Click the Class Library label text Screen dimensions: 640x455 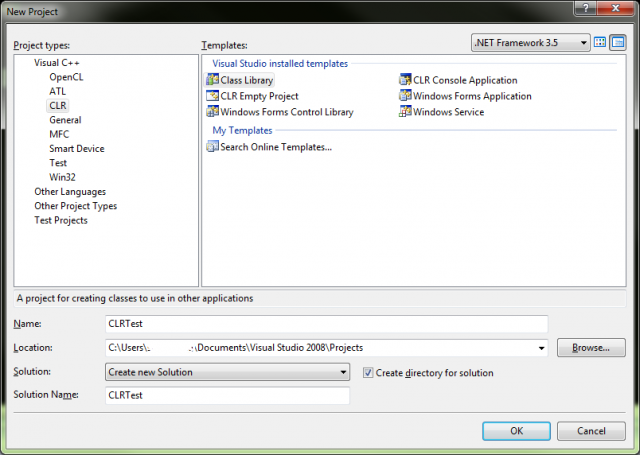click(247, 80)
